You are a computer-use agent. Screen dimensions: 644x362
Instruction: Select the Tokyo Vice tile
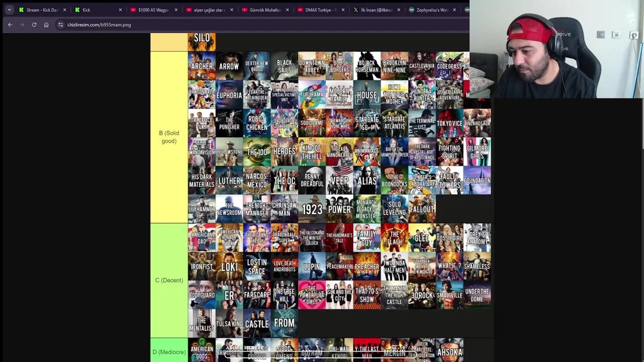[x=449, y=123]
